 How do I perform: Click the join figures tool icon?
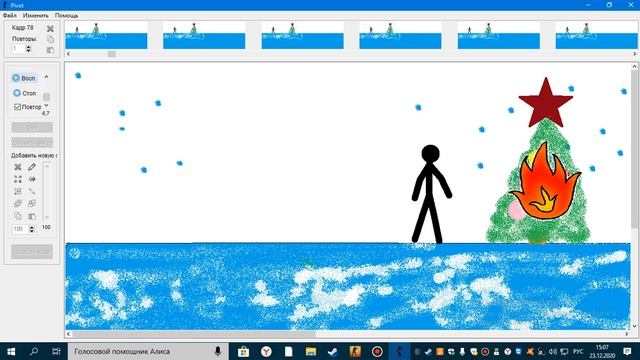coord(32,191)
